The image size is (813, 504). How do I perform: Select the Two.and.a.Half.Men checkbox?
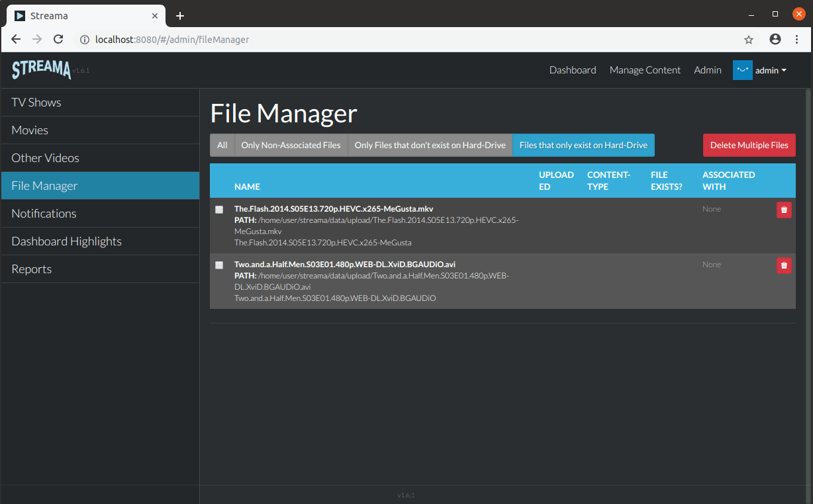point(219,265)
